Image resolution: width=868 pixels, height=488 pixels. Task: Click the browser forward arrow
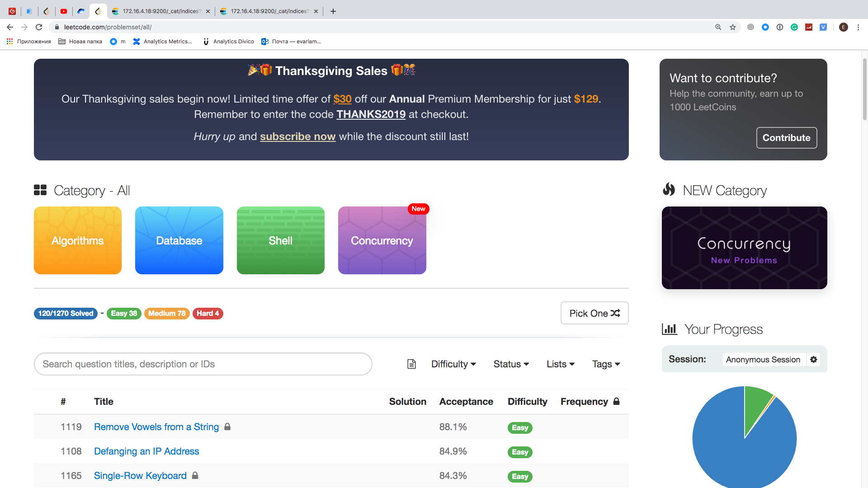point(24,27)
